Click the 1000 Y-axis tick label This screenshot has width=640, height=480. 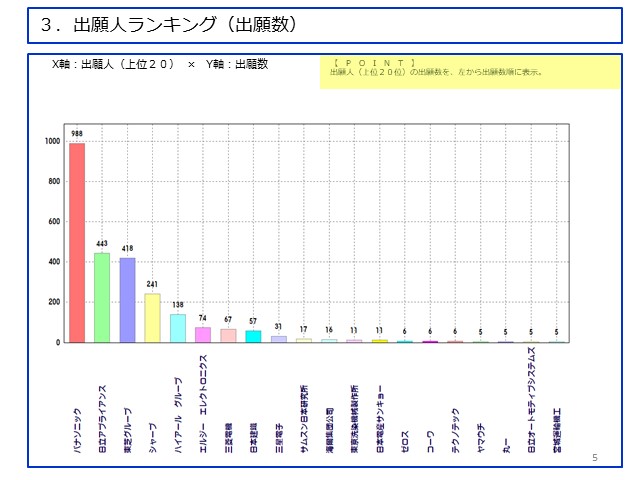pyautogui.click(x=52, y=141)
